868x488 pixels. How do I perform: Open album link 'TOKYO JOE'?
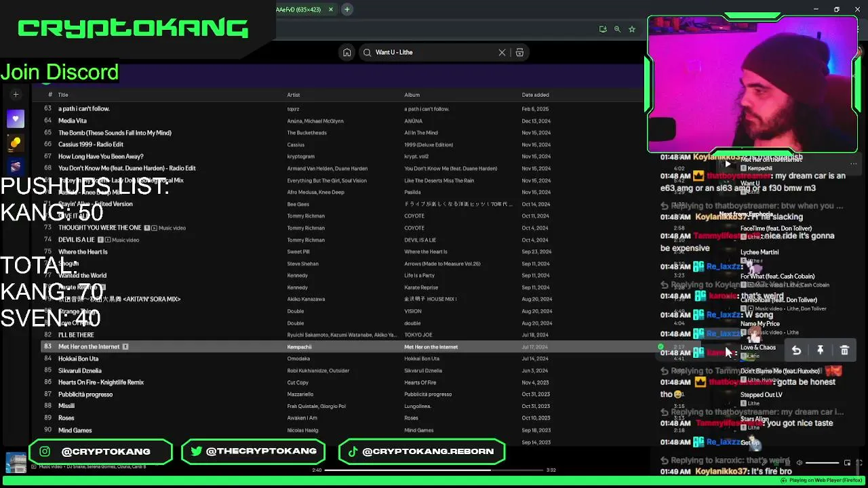click(418, 335)
